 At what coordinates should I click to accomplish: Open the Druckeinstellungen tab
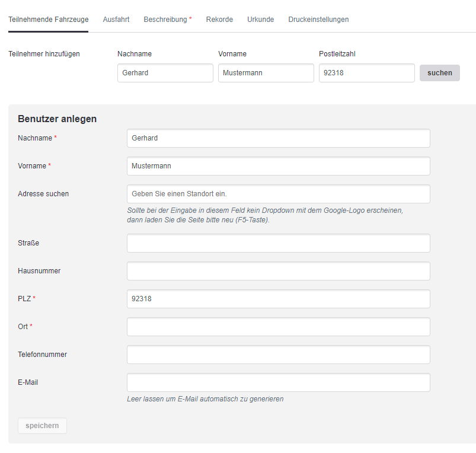318,20
